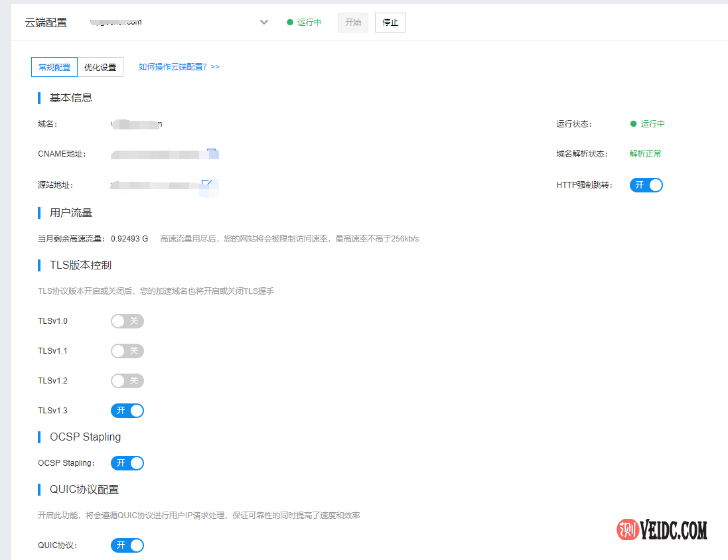Click the blue bar icon beside TLS版本控制
Screen dimensions: 728x560
point(39,265)
